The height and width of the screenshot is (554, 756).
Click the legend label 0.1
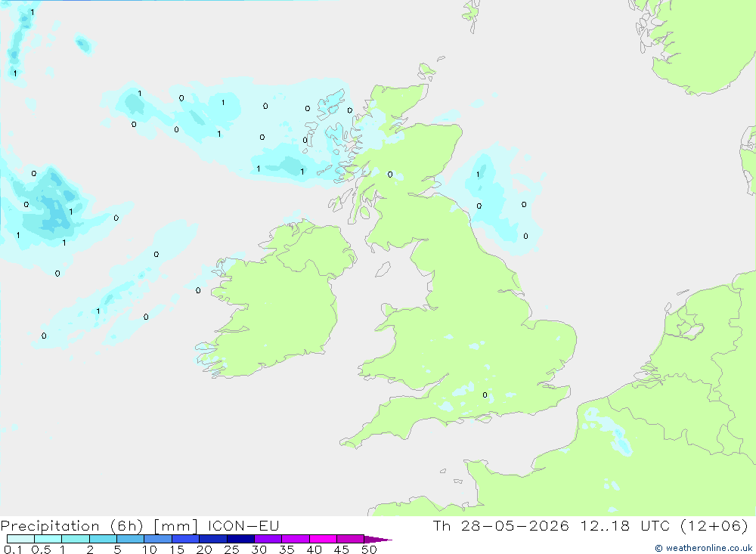click(13, 549)
